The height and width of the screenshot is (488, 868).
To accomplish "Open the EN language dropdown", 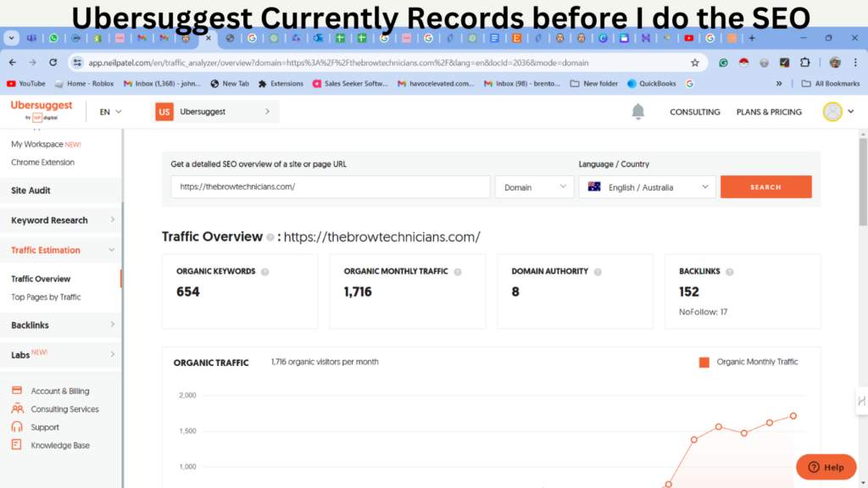I will coord(110,112).
